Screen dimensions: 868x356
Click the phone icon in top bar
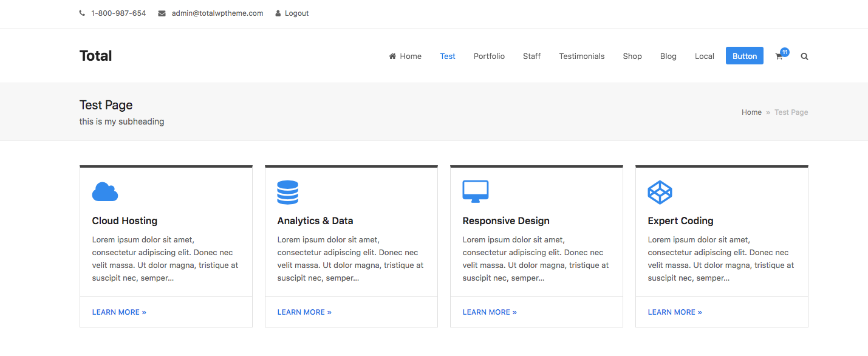(82, 13)
